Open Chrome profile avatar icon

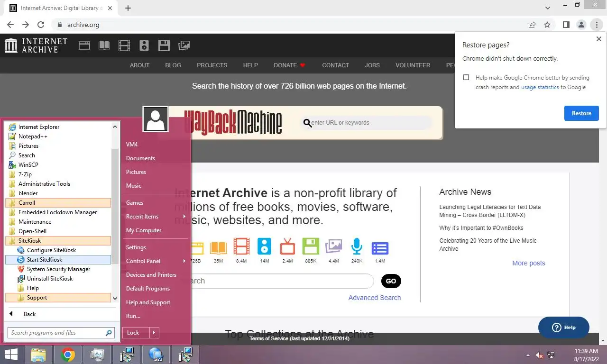(x=581, y=25)
